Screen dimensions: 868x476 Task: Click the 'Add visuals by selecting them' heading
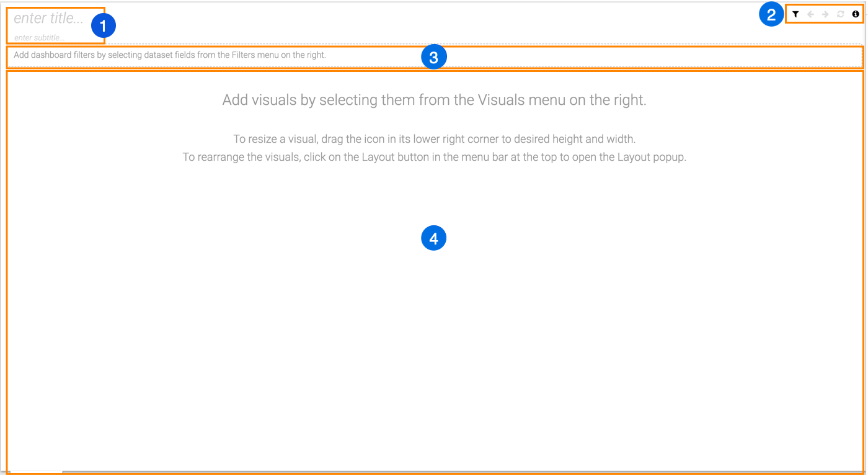pos(434,100)
